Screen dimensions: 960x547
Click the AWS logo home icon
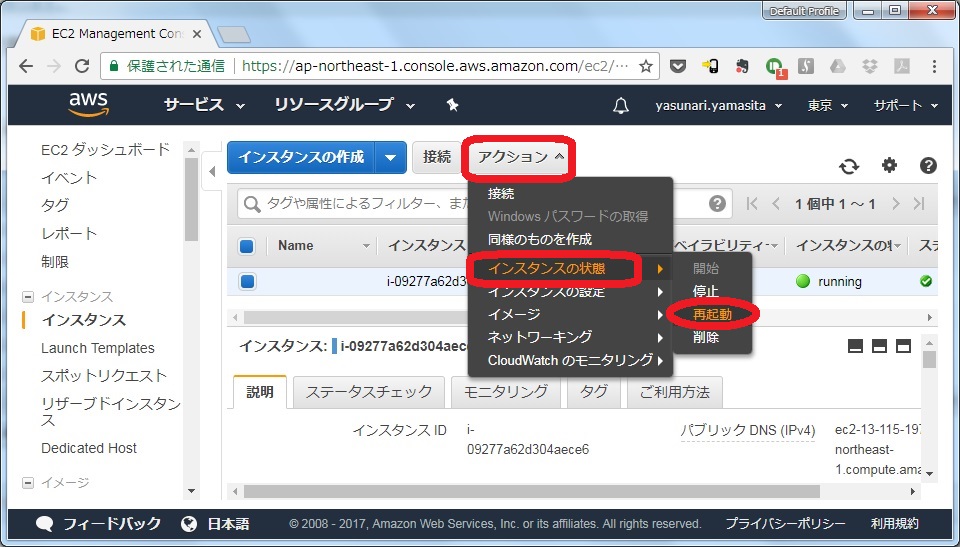(89, 105)
